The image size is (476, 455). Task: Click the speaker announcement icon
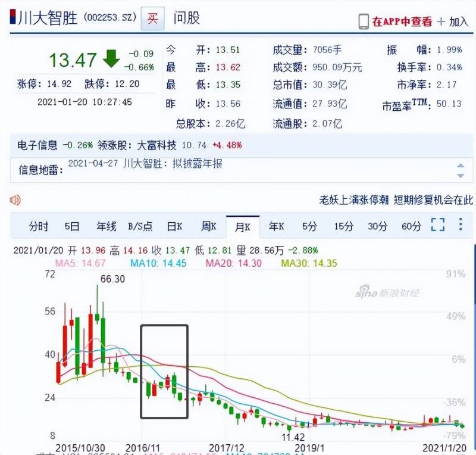pos(15,200)
